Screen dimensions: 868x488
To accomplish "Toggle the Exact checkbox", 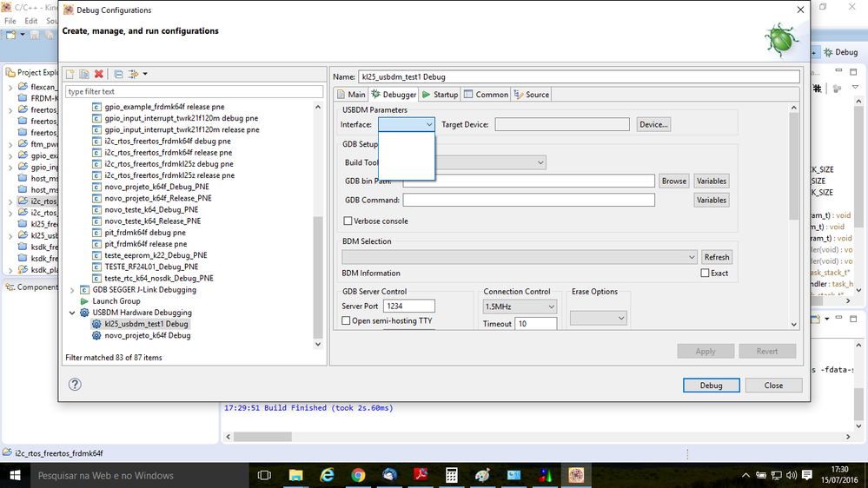I will [705, 273].
